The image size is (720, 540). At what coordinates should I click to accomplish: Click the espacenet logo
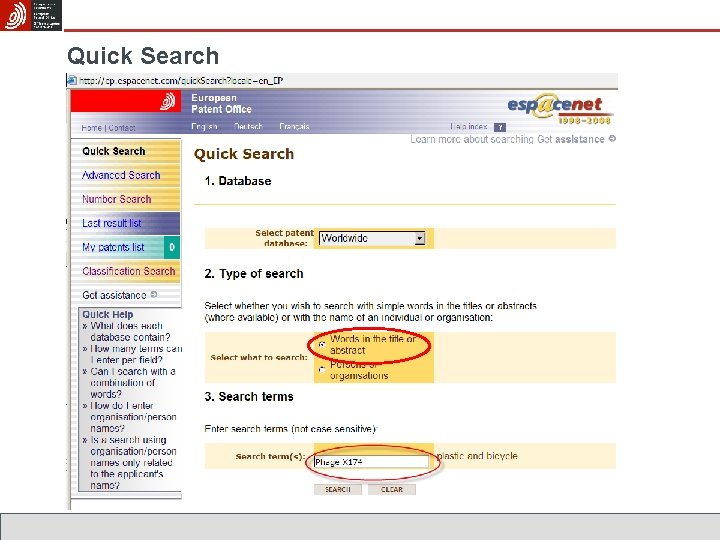coord(559,108)
